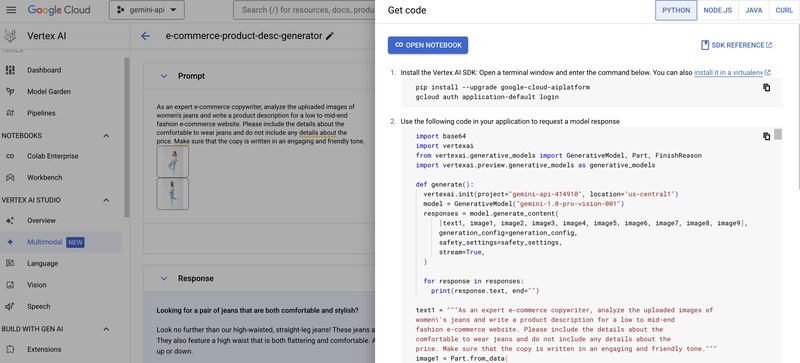Open the gemini-api project selector
800x363 pixels.
pyautogui.click(x=146, y=10)
